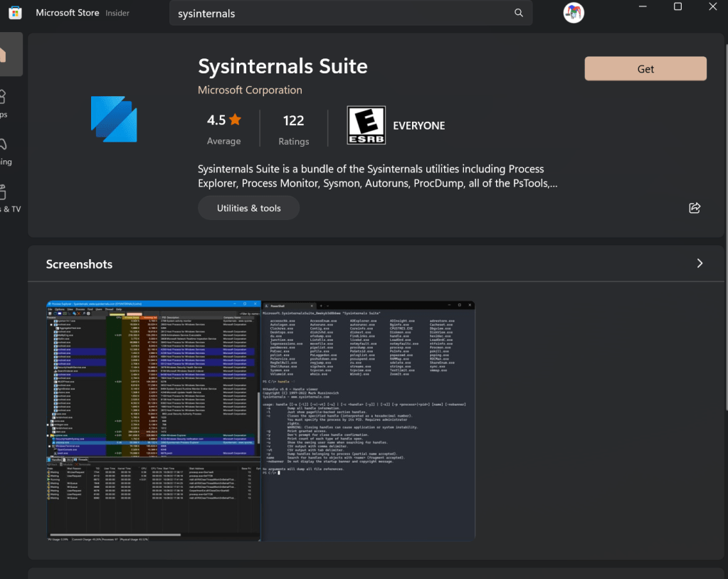The image size is (728, 579).
Task: Click the ESRB Everyone rating icon
Action: (366, 125)
